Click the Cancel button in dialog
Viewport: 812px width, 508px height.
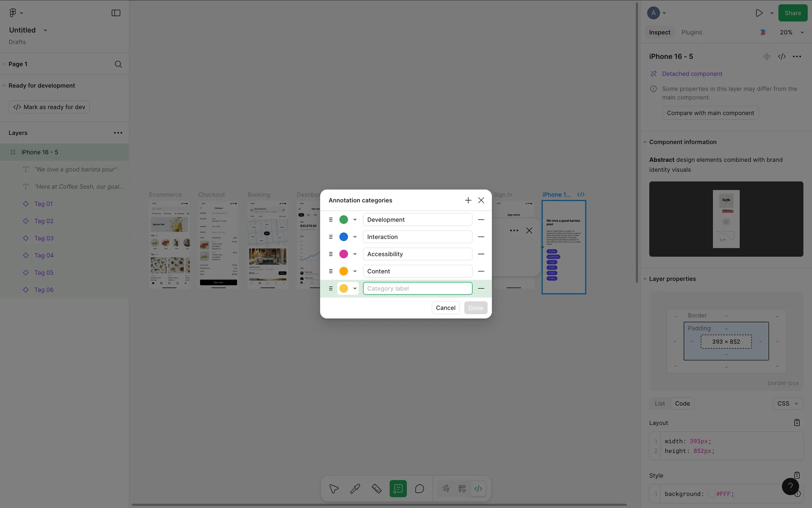tap(445, 308)
